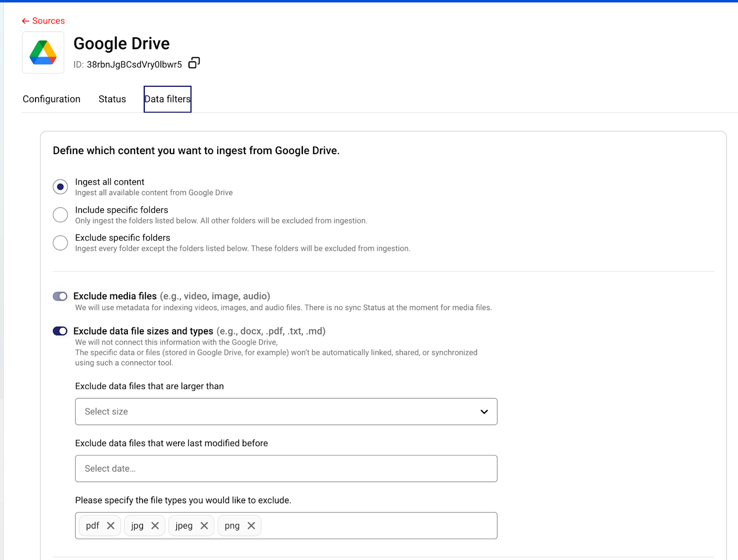Click the Google Drive logo

43,53
